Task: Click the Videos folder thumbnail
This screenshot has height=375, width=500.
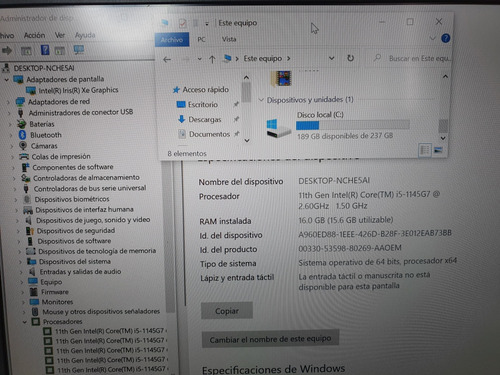Action: (x=282, y=79)
